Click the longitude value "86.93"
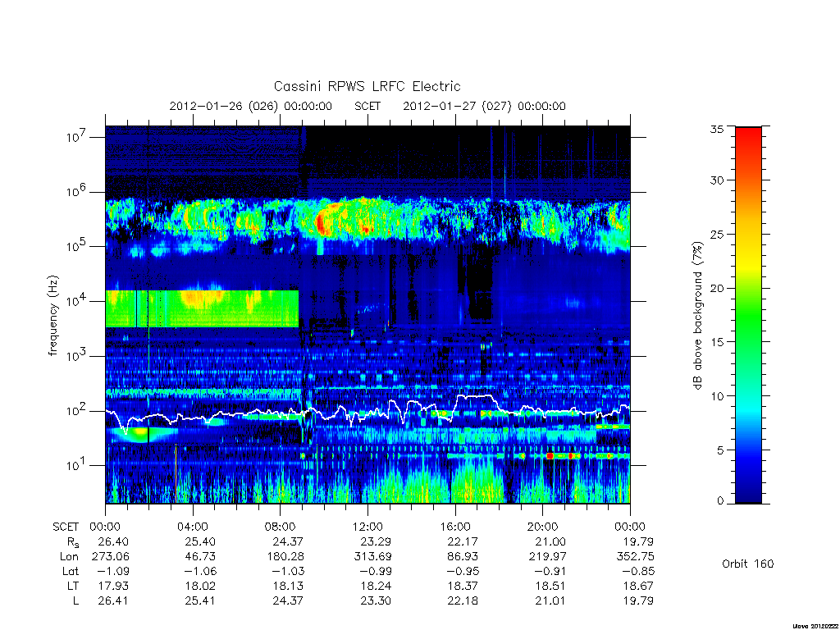Image resolution: width=840 pixels, height=630 pixels. tap(463, 557)
